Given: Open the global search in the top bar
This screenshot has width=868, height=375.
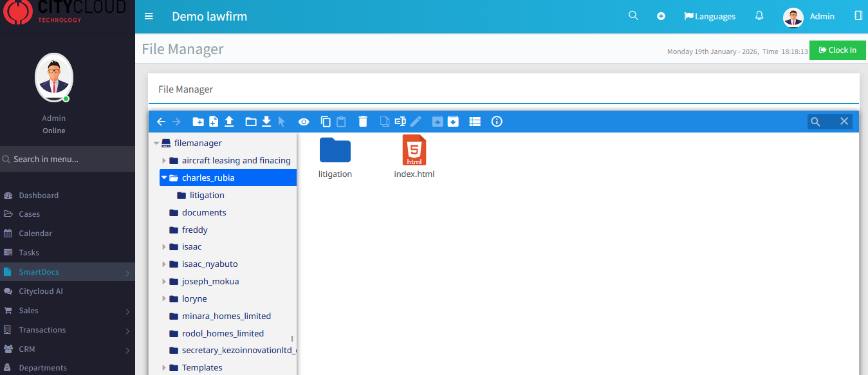Looking at the screenshot, I should (x=633, y=16).
